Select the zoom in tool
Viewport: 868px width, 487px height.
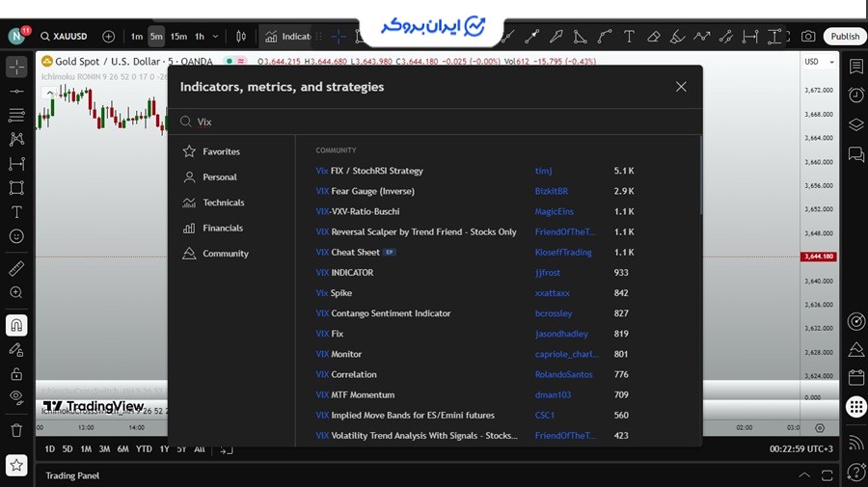point(16,293)
